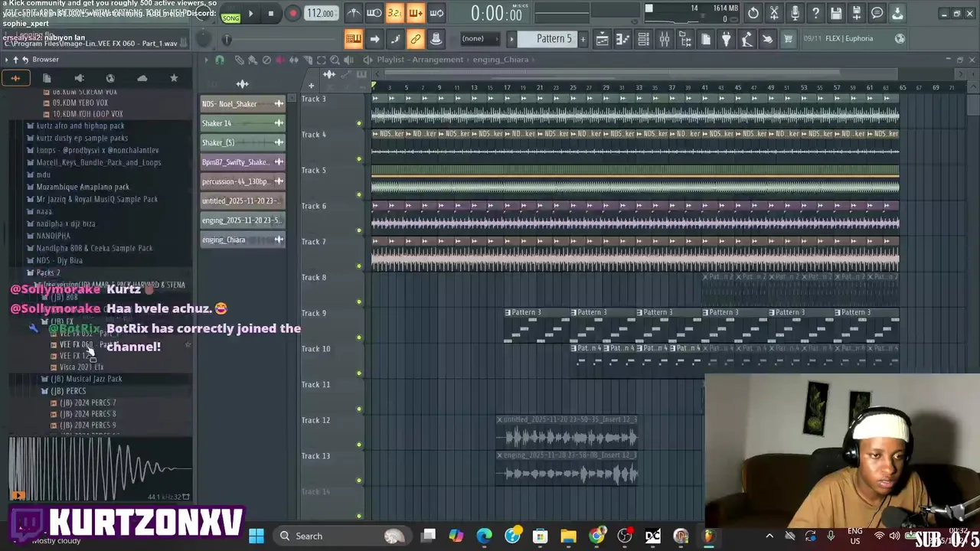The image size is (980, 551).
Task: Add new pattern with plus button
Action: click(583, 39)
